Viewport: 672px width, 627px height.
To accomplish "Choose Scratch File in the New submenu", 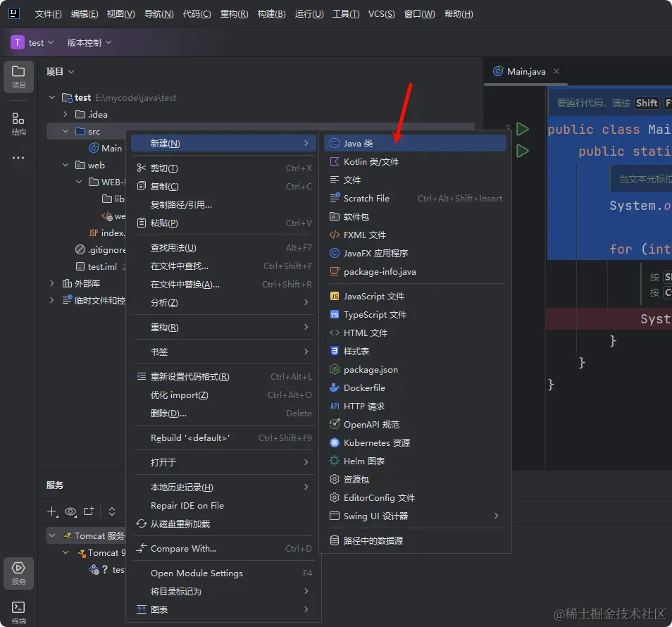I will (x=415, y=199).
